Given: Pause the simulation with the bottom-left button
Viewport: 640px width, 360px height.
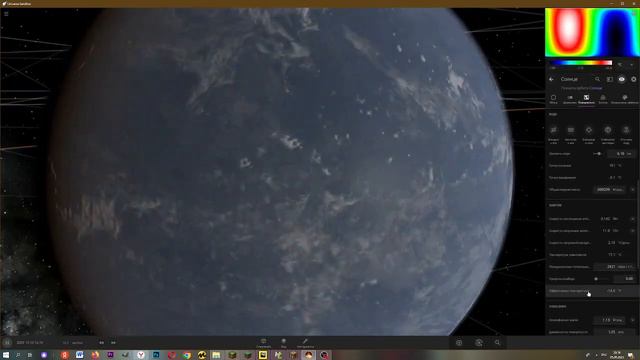Looking at the screenshot, I should point(7,343).
